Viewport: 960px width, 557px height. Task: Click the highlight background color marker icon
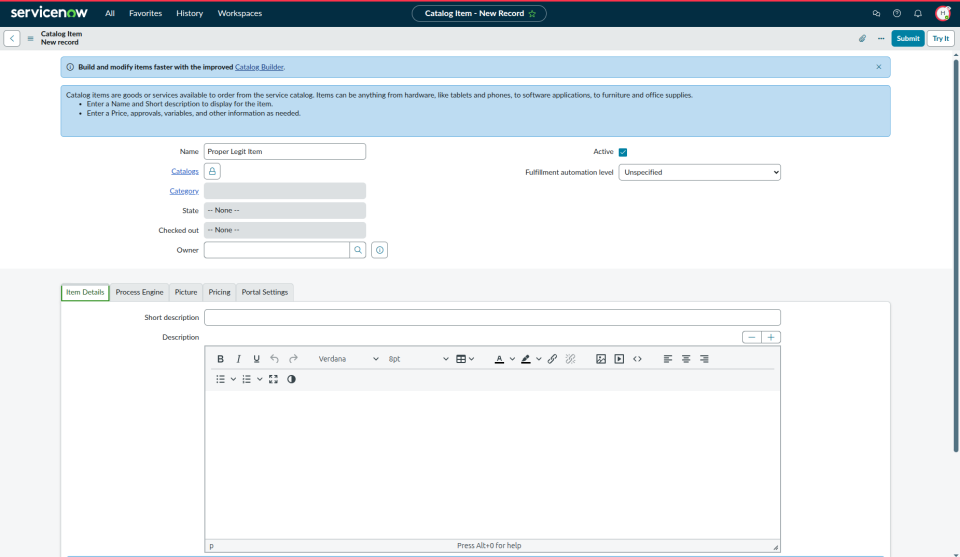(x=526, y=359)
